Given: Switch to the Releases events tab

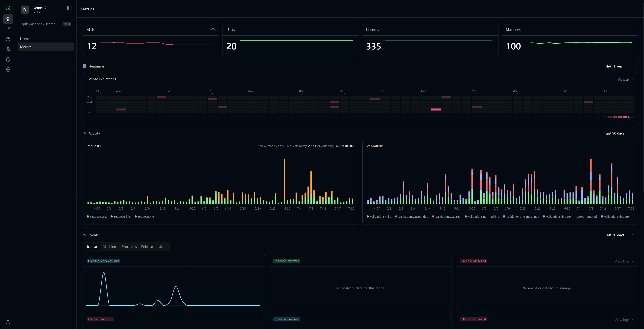Looking at the screenshot, I should coord(148,247).
